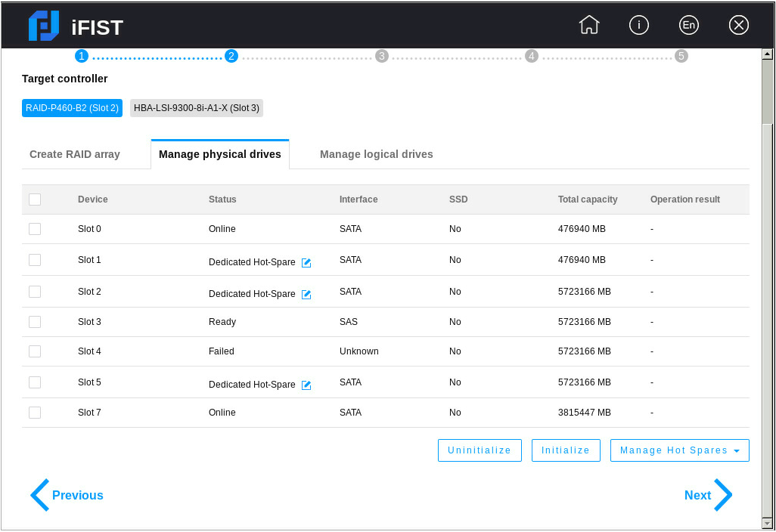Click the scrollbar down arrow
776x532 pixels.
tap(768, 523)
